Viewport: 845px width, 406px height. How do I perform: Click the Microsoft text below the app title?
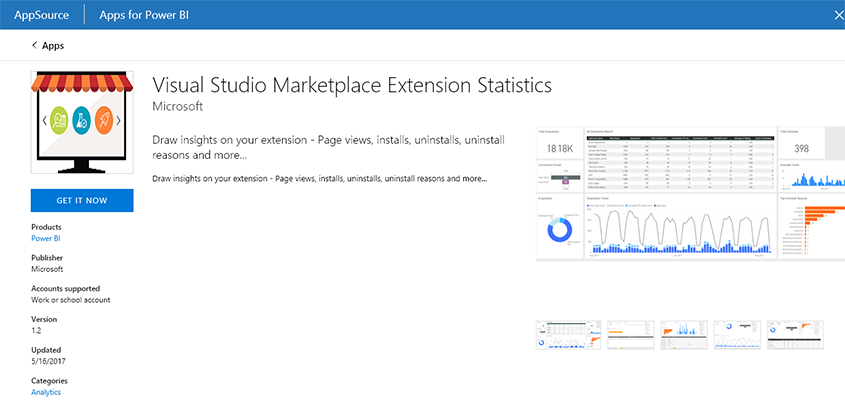coord(178,106)
